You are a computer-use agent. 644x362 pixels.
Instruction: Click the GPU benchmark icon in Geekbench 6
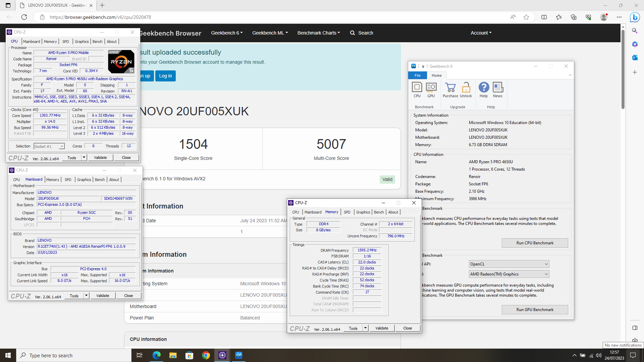[431, 90]
